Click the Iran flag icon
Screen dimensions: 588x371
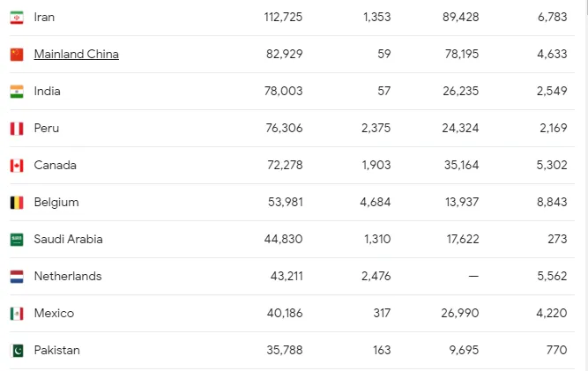point(17,18)
